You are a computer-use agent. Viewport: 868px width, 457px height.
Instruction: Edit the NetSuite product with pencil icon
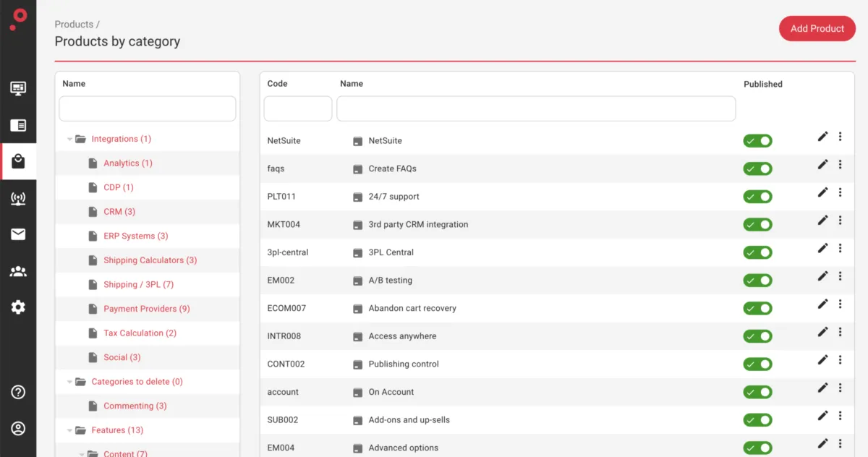[822, 137]
